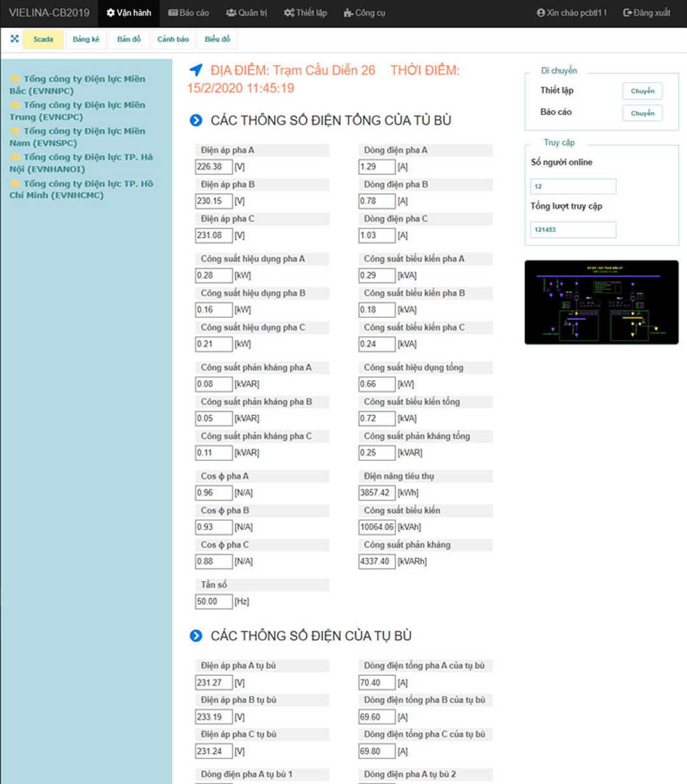The height and width of the screenshot is (784, 687).
Task: Click the Điện áp pha B value field
Action: (214, 201)
